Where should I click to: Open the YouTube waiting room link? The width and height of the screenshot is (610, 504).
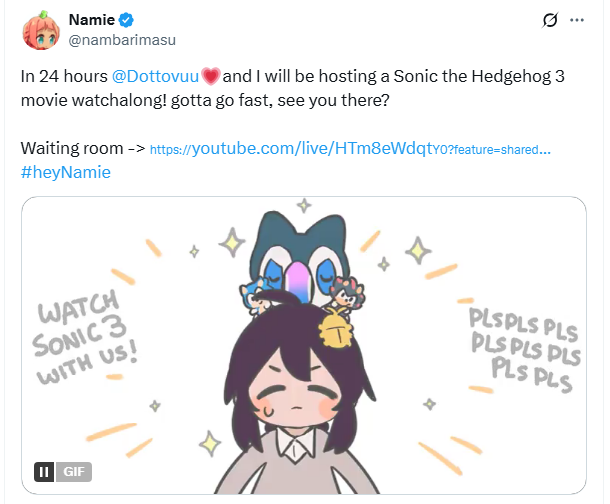tap(350, 149)
